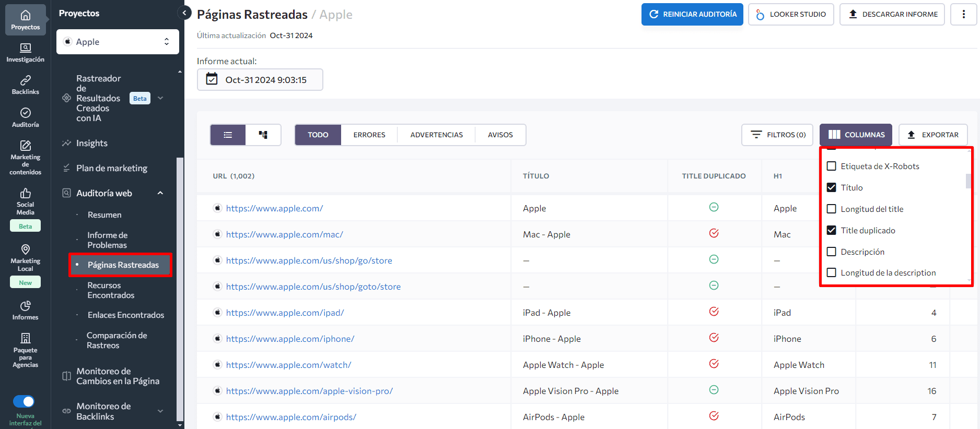The height and width of the screenshot is (429, 980).
Task: Click the left navigation panel scrollbar
Action: 180,289
